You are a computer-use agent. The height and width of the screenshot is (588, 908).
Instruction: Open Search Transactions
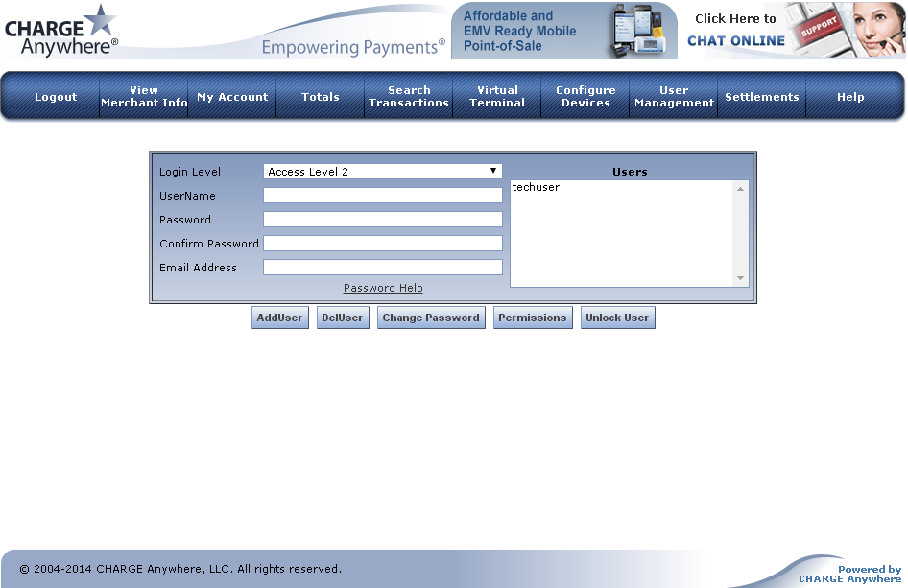[x=409, y=97]
